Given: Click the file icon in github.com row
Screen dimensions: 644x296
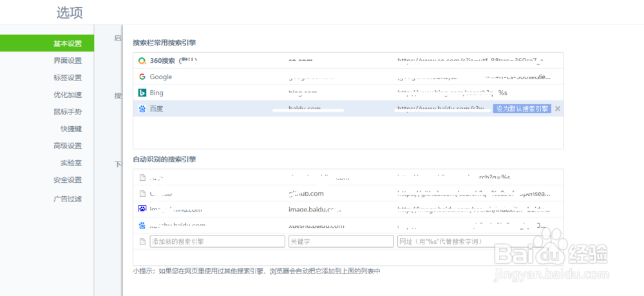Looking at the screenshot, I should pos(142,193).
